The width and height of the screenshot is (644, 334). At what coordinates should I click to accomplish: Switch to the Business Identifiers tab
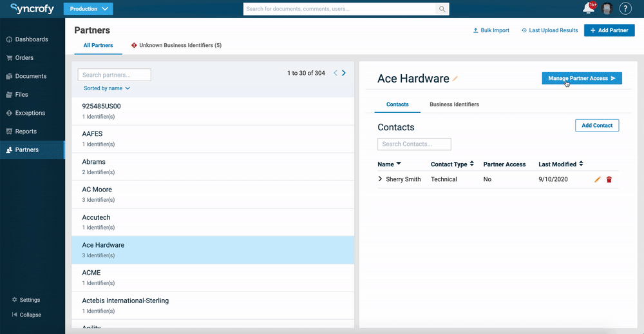click(x=454, y=104)
